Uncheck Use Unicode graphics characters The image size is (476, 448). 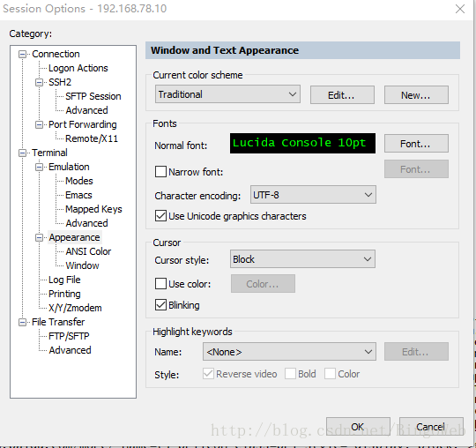pyautogui.click(x=160, y=216)
